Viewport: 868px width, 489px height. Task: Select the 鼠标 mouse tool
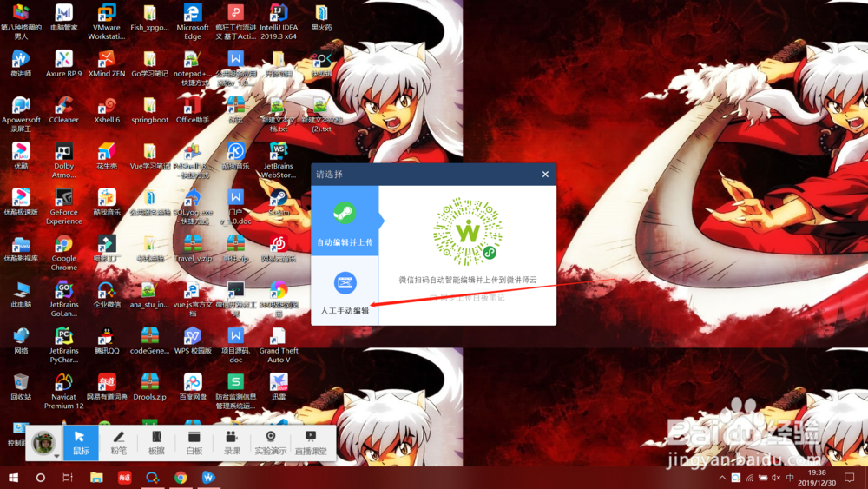click(x=81, y=443)
